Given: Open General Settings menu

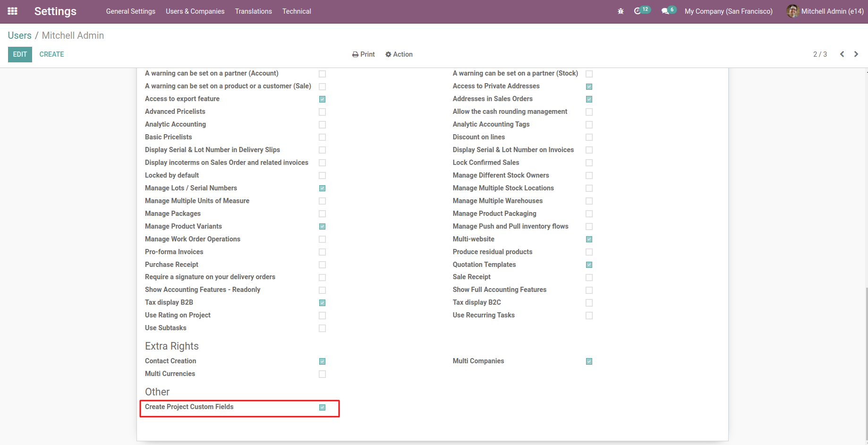Looking at the screenshot, I should coord(131,11).
